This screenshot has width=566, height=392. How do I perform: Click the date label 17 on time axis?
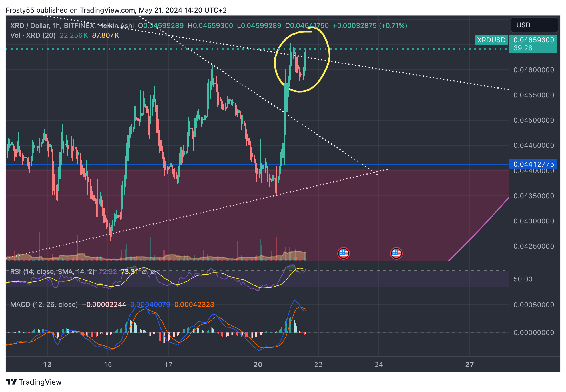(x=168, y=365)
